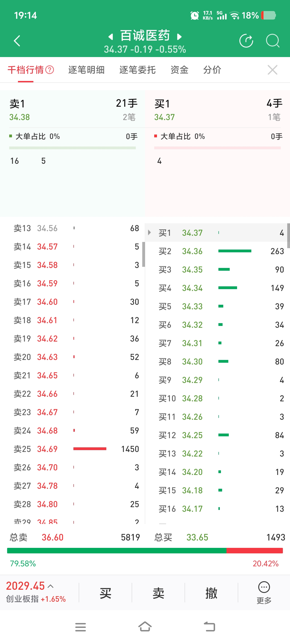Click the buy/sell ratio bar
Screen dimensions: 290x644
point(145,550)
